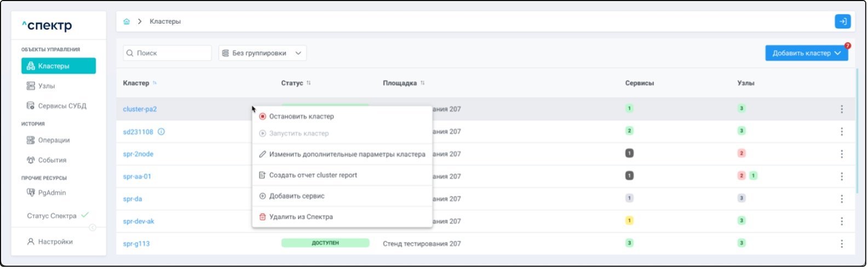The height and width of the screenshot is (269, 868).
Task: Click the vertical scrollbar on table
Action: point(857,131)
